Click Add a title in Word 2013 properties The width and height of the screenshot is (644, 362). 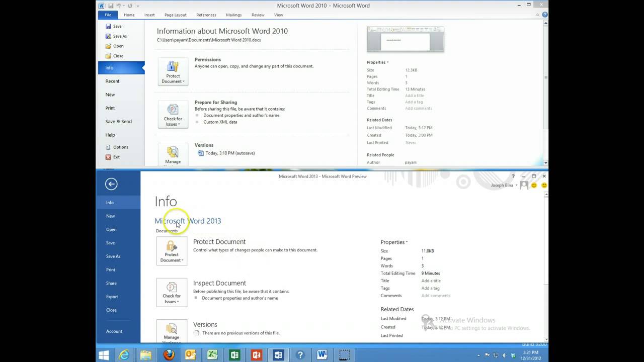click(431, 281)
